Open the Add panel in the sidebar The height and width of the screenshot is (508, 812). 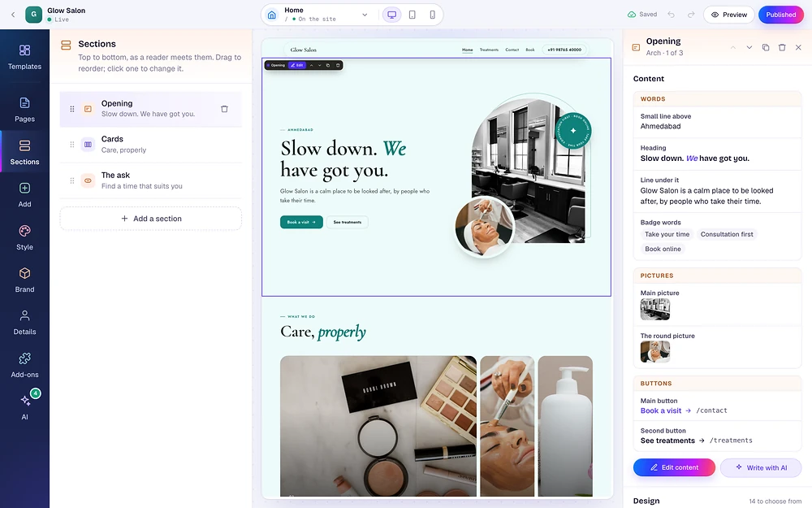coord(24,195)
